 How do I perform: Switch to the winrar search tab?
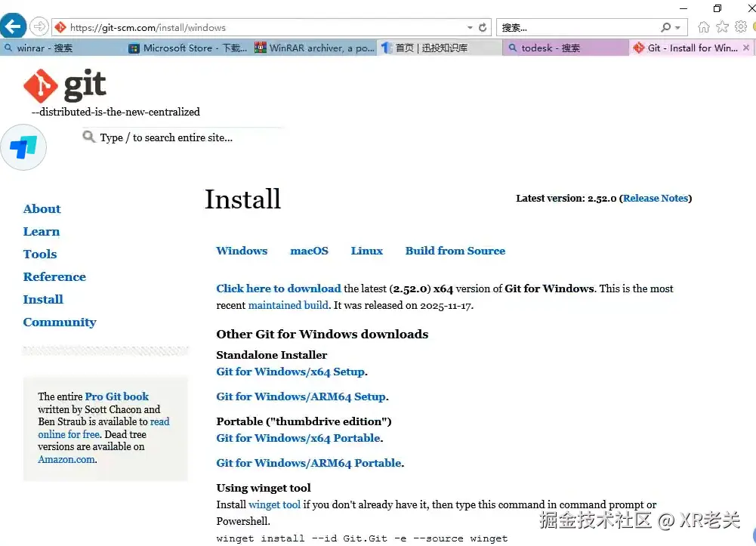coord(63,48)
